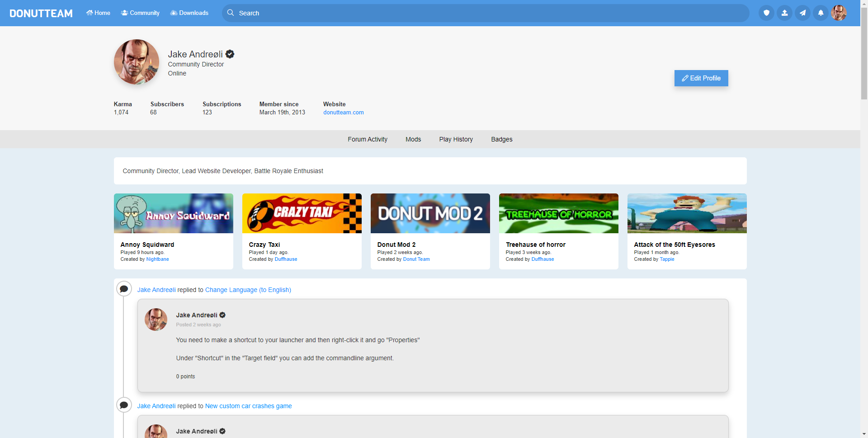Open thread New custom car crashes game
This screenshot has width=868, height=438.
249,406
